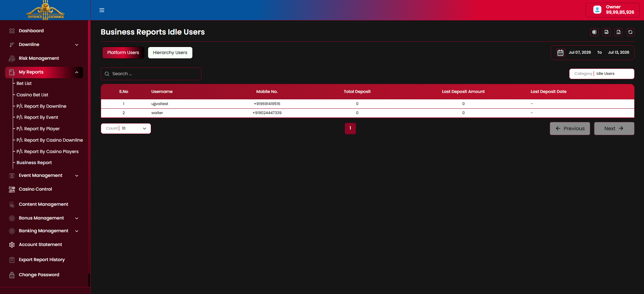Focus the Search input field
This screenshot has width=644, height=294.
[x=151, y=74]
